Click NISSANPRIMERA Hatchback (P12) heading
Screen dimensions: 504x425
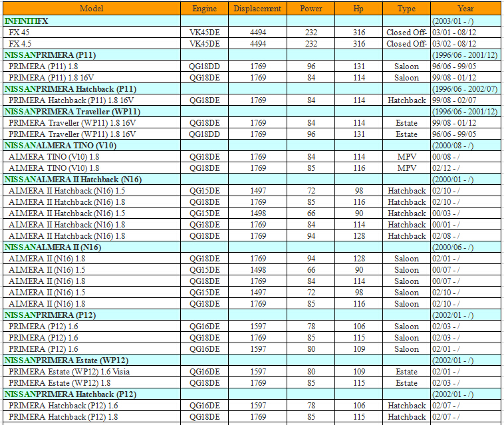point(70,394)
